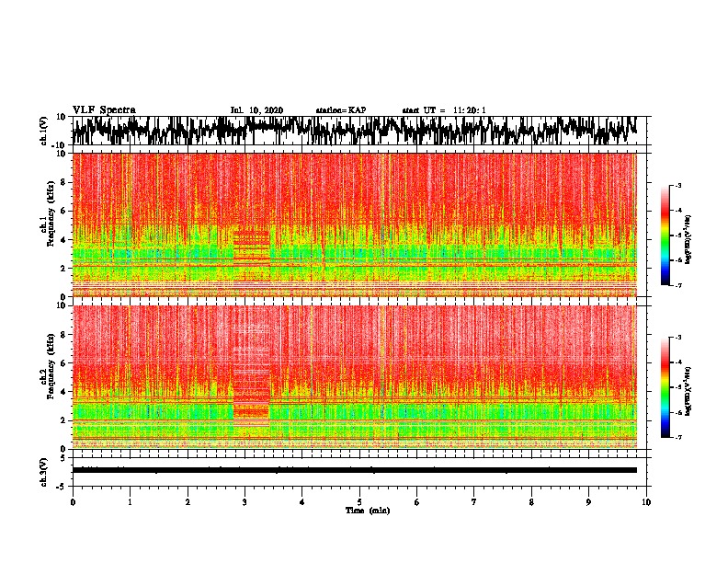
Task: Click the date text "Jul. 10, 2020"
Action: click(256, 110)
